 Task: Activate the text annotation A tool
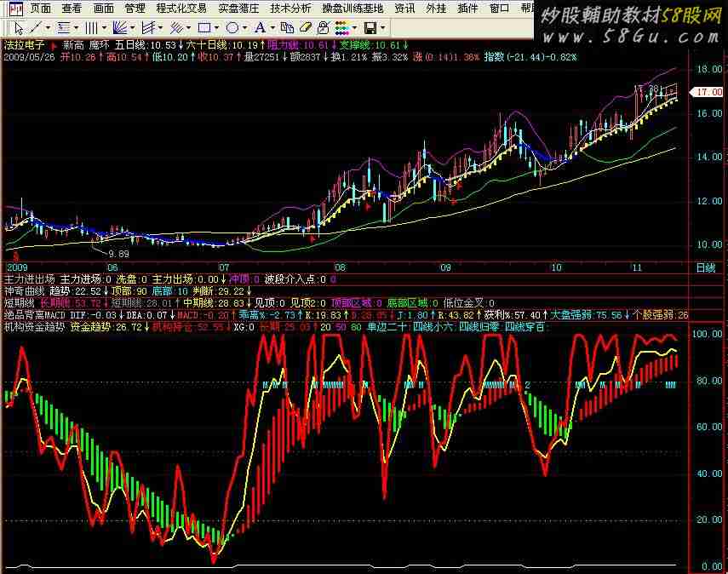[x=260, y=27]
